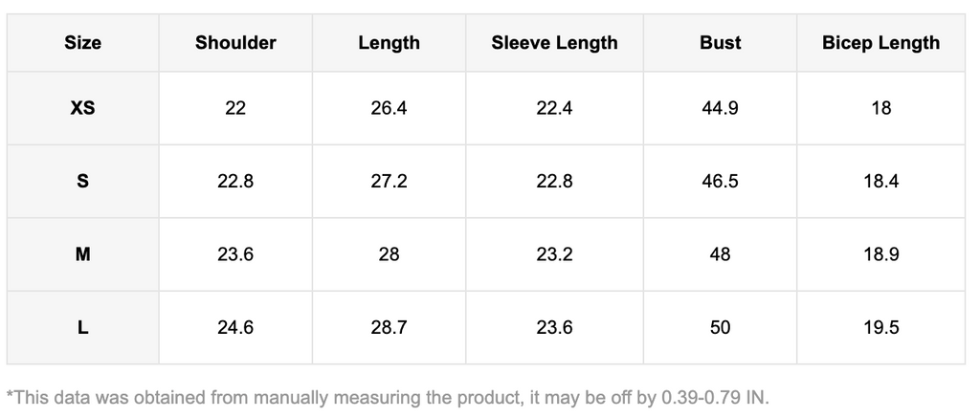Click the Size column header
This screenshot has width=980, height=417.
[x=83, y=43]
